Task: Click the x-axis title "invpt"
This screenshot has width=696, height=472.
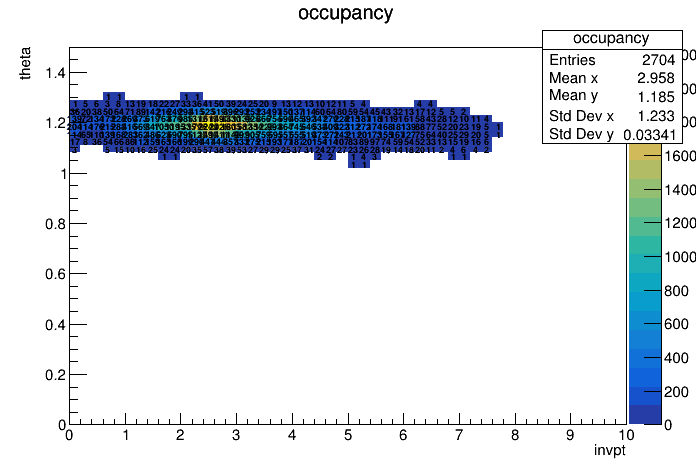Action: (x=609, y=451)
